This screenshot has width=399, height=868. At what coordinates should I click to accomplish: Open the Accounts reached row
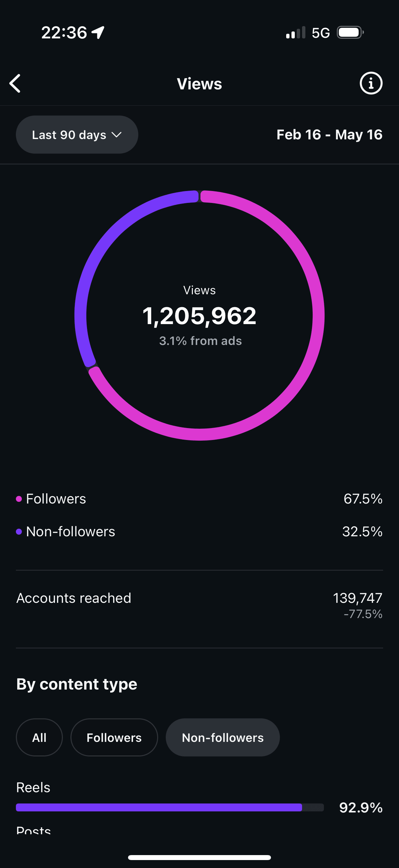(199, 605)
